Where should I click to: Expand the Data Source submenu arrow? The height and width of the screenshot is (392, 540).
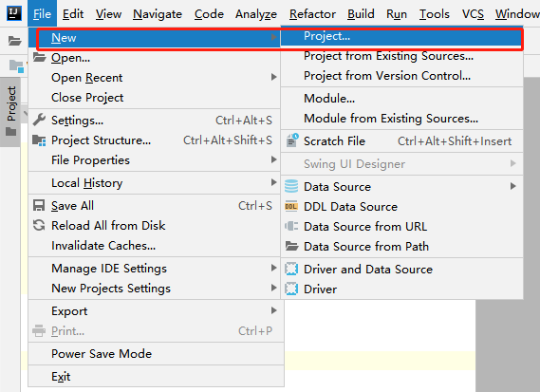tap(512, 186)
